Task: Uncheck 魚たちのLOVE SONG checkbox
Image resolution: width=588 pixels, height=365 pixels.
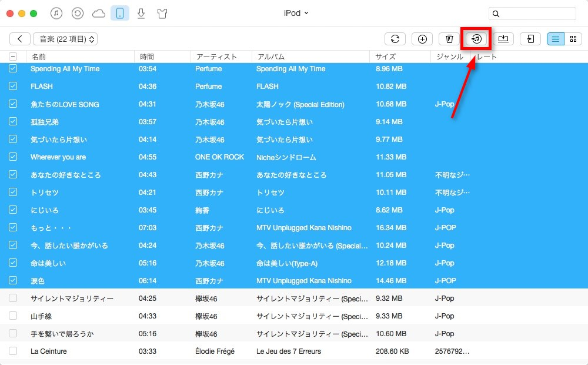Action: point(13,104)
